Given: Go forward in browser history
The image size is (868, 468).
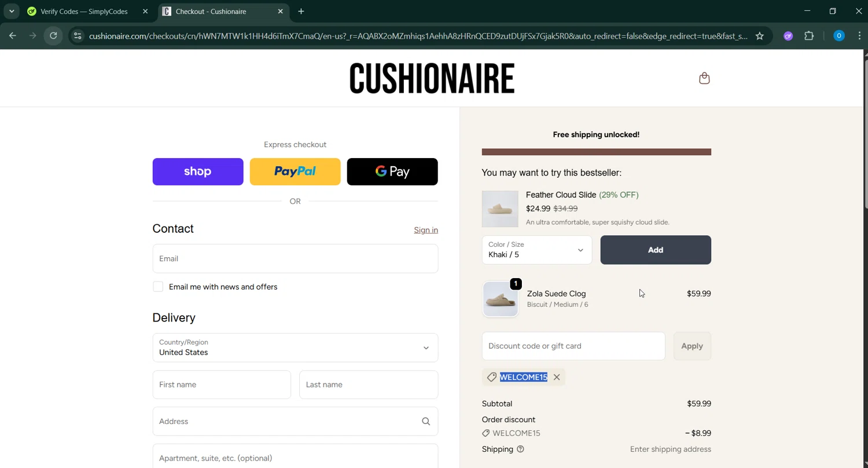Looking at the screenshot, I should (33, 36).
